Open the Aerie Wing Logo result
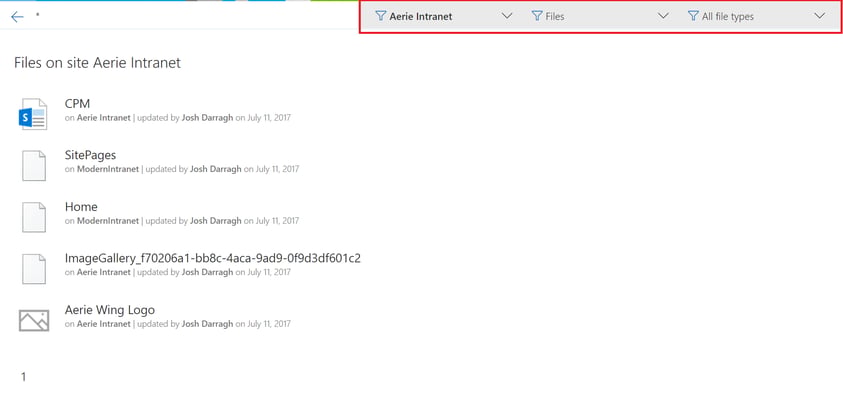 [110, 310]
